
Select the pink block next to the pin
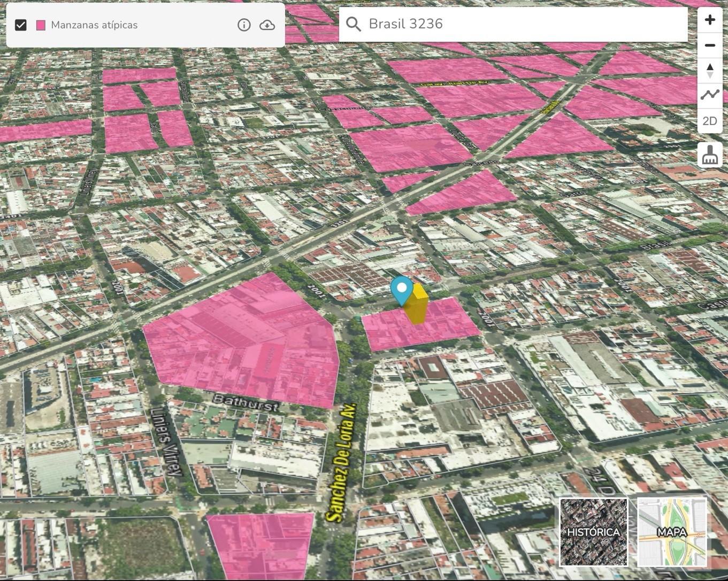pos(420,324)
